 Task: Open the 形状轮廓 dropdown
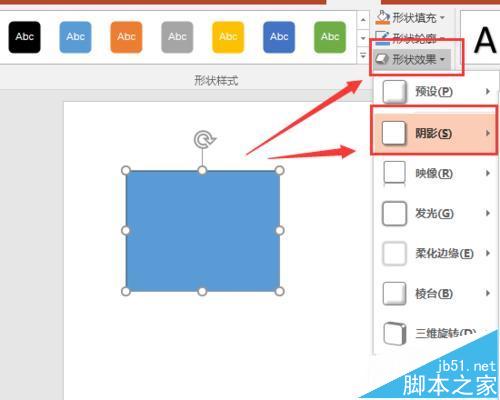tap(411, 39)
